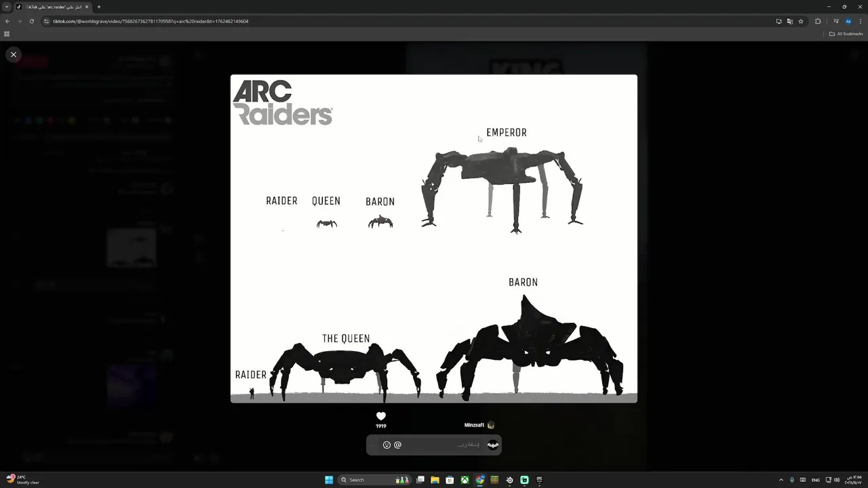868x488 pixels.
Task: Switch to Chrome in the taskbar
Action: point(480,480)
